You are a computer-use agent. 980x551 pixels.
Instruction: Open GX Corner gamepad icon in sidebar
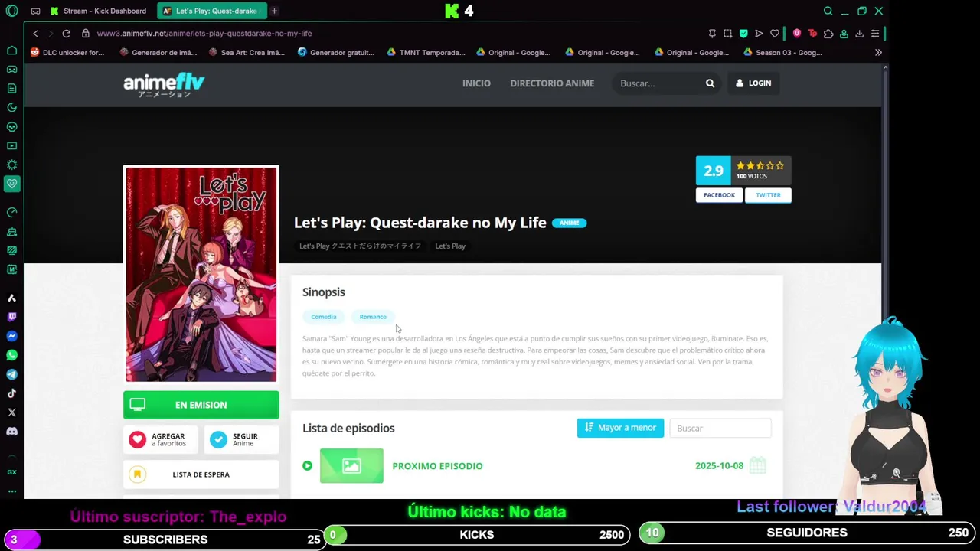(11, 70)
